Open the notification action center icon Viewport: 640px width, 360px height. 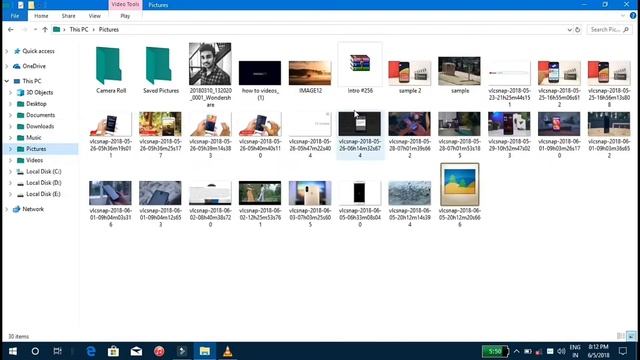623,351
